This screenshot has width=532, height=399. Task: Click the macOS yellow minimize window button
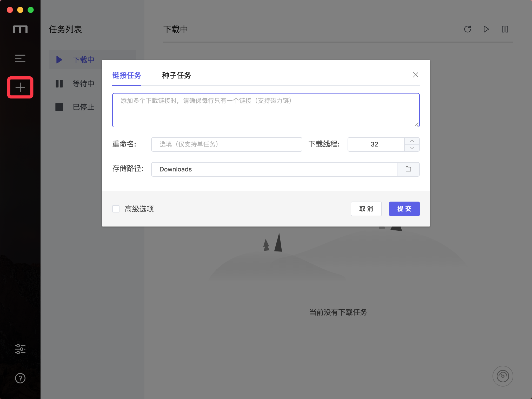tap(20, 10)
